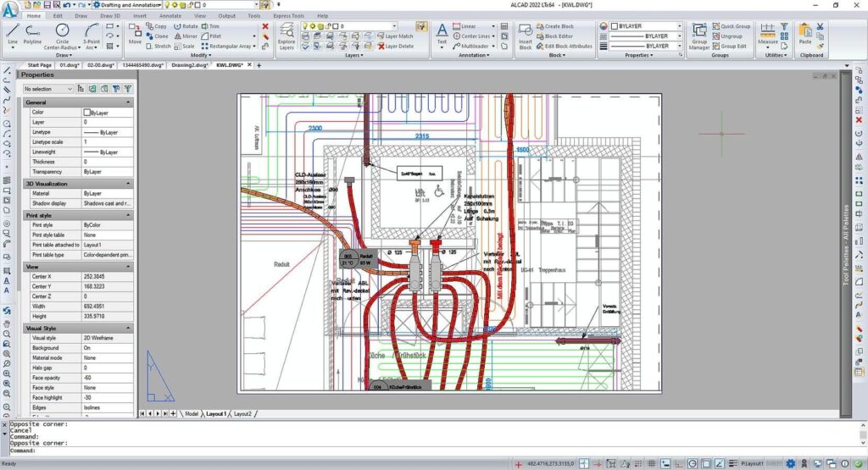Toggle orthogonal mode in status bar
The image size is (868, 470).
(679, 464)
